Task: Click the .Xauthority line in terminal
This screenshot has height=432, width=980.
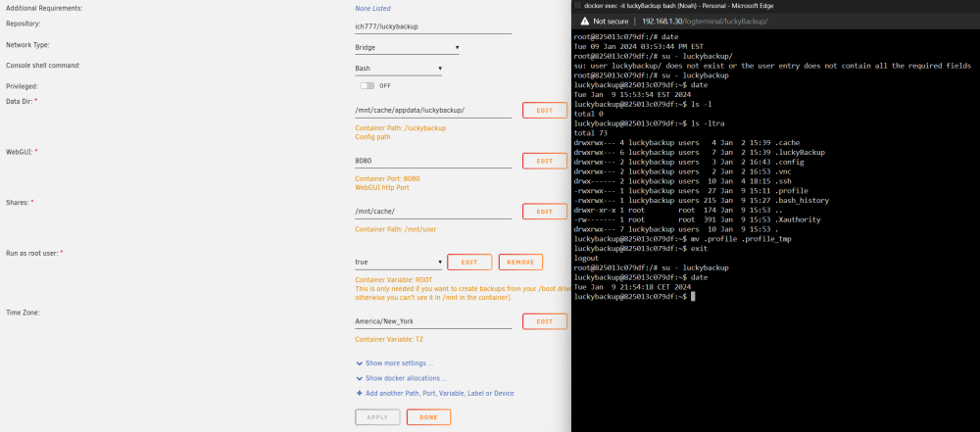Action: click(x=698, y=220)
